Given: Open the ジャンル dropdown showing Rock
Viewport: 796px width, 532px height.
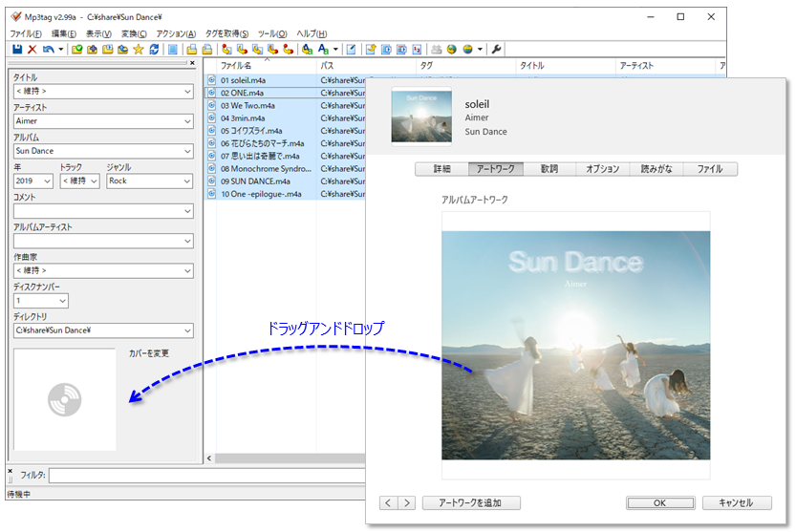Looking at the screenshot, I should [x=187, y=181].
